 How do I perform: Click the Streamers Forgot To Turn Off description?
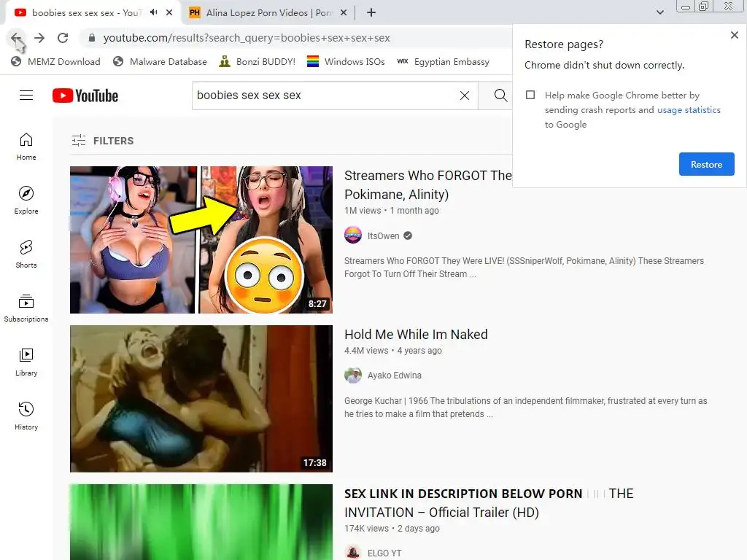pos(524,267)
